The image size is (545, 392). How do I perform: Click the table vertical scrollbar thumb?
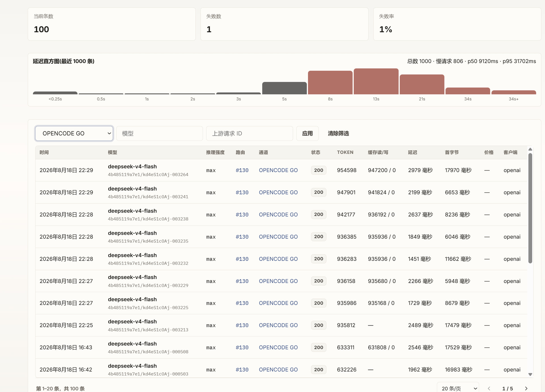point(530,208)
